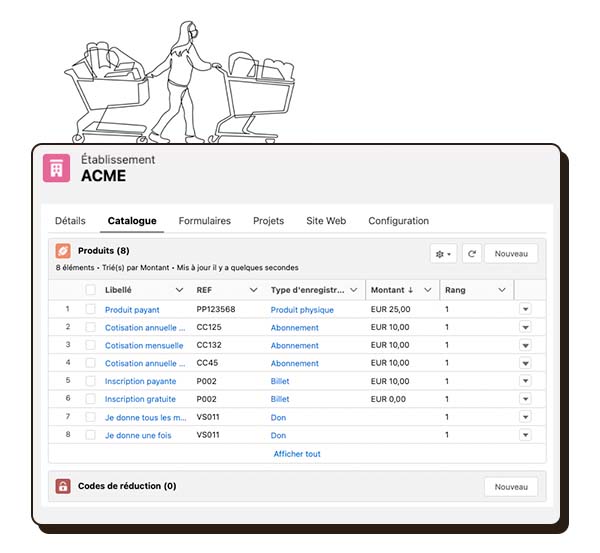Open row actions for Inscription gratuite
The image size is (600, 553).
[526, 400]
